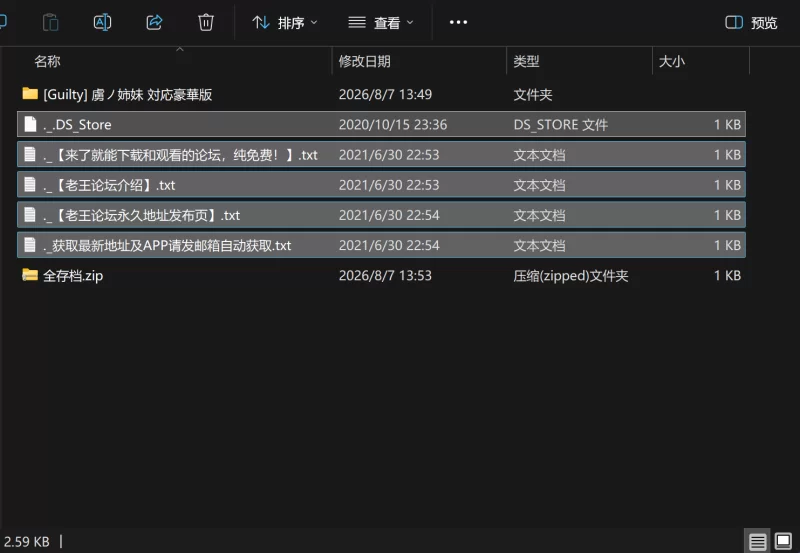This screenshot has width=800, height=553.
Task: Switch to large thumbnails view in status bar
Action: 783,541
